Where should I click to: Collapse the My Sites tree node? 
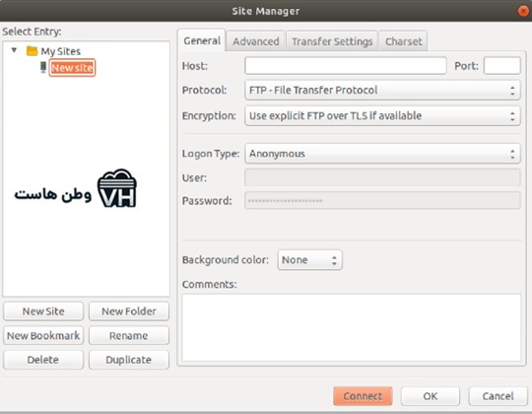point(14,50)
